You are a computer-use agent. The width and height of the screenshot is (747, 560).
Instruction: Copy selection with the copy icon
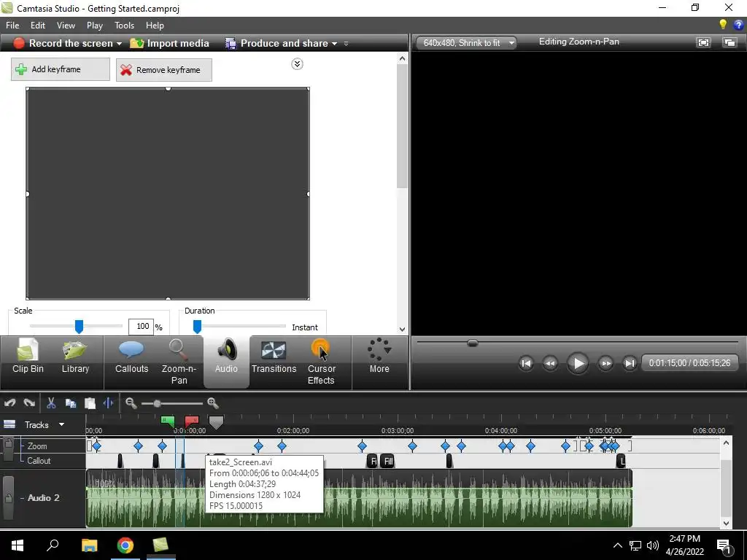click(71, 403)
